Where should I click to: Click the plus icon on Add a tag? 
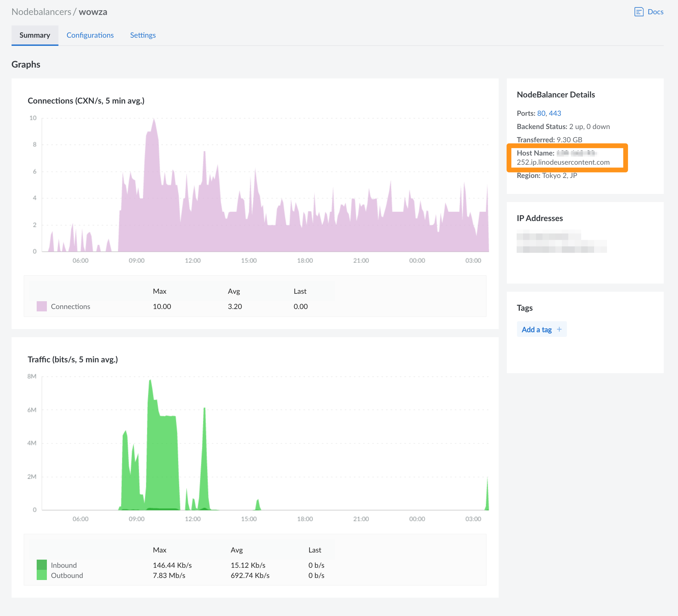[559, 329]
